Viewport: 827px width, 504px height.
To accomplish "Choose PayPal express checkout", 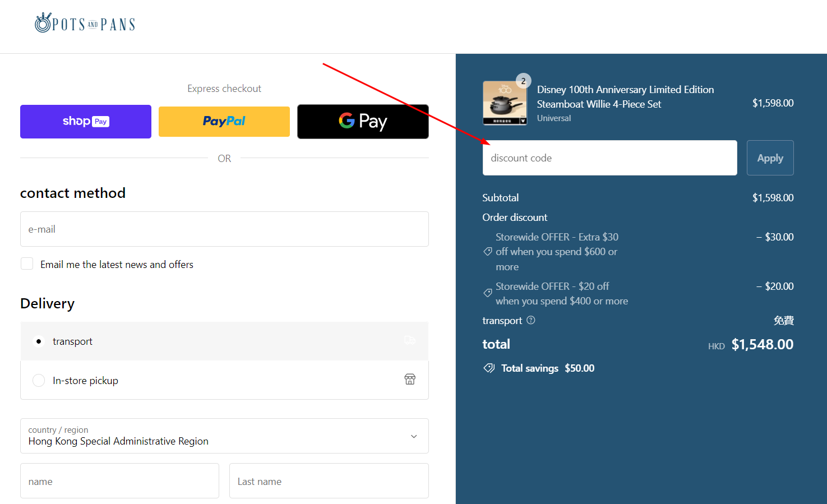I will 224,122.
